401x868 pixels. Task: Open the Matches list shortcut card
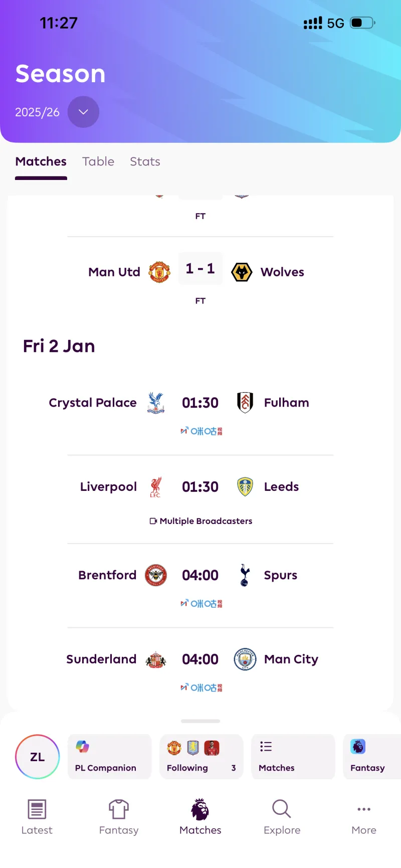(293, 757)
